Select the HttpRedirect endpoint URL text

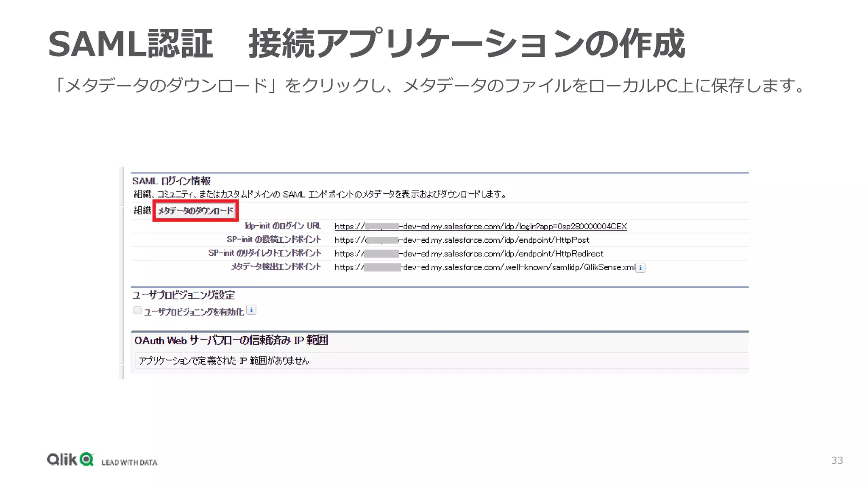[469, 254]
